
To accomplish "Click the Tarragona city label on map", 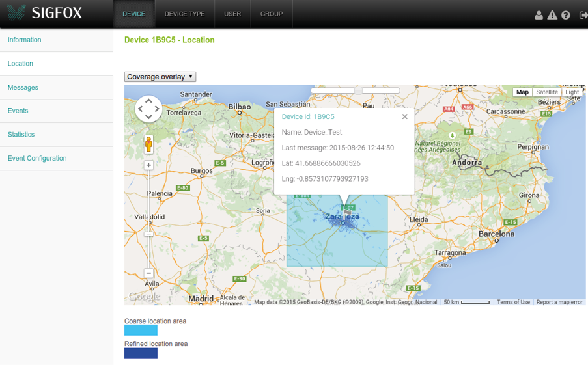I will (x=450, y=253).
